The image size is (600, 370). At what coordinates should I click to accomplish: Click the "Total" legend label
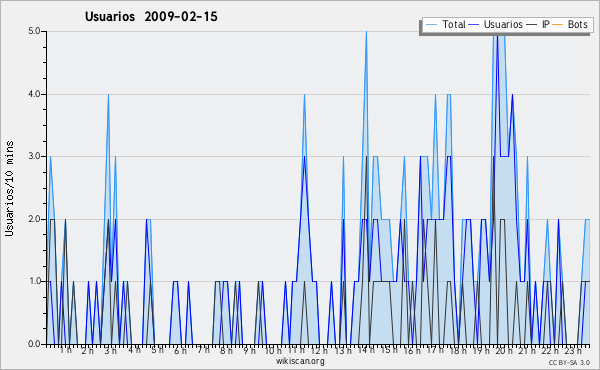[453, 24]
